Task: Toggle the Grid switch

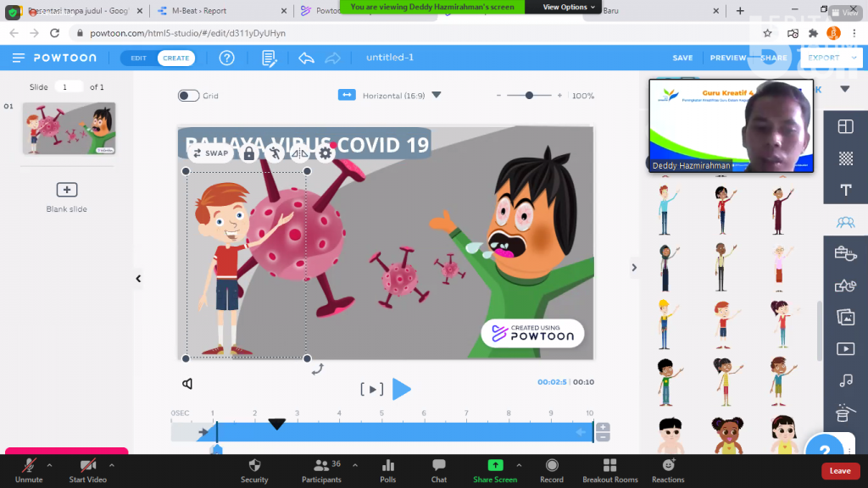Action: click(x=188, y=96)
